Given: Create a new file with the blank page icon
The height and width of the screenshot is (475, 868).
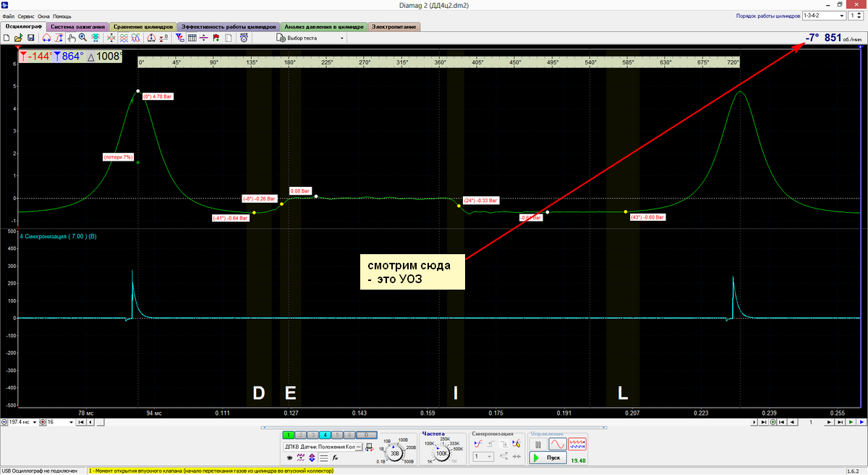Looking at the screenshot, I should click(7, 38).
